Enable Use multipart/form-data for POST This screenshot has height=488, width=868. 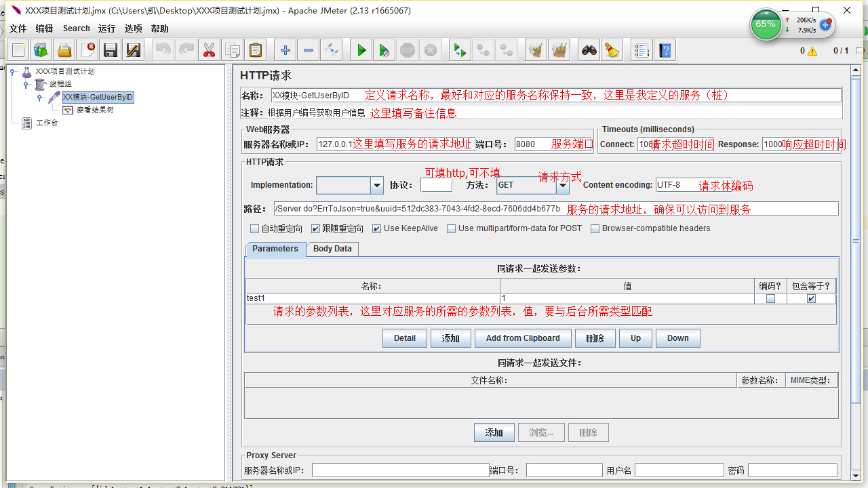tap(452, 229)
